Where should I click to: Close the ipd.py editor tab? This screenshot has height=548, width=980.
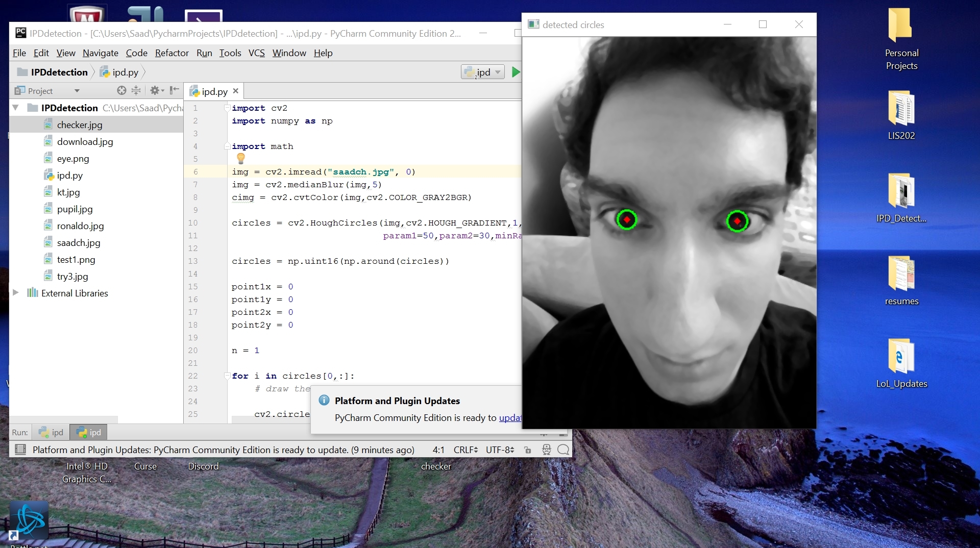(x=235, y=91)
